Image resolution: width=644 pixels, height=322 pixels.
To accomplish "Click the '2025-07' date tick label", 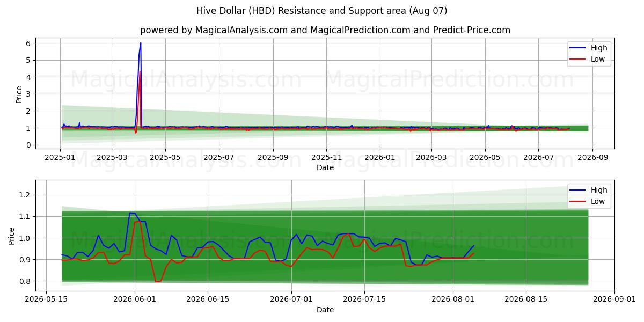I will click(218, 157).
